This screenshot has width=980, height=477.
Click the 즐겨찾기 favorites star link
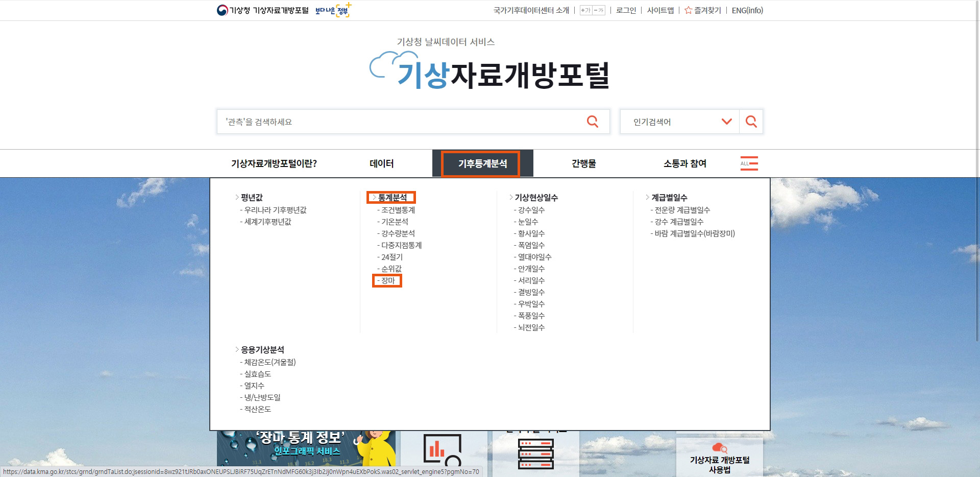click(703, 10)
